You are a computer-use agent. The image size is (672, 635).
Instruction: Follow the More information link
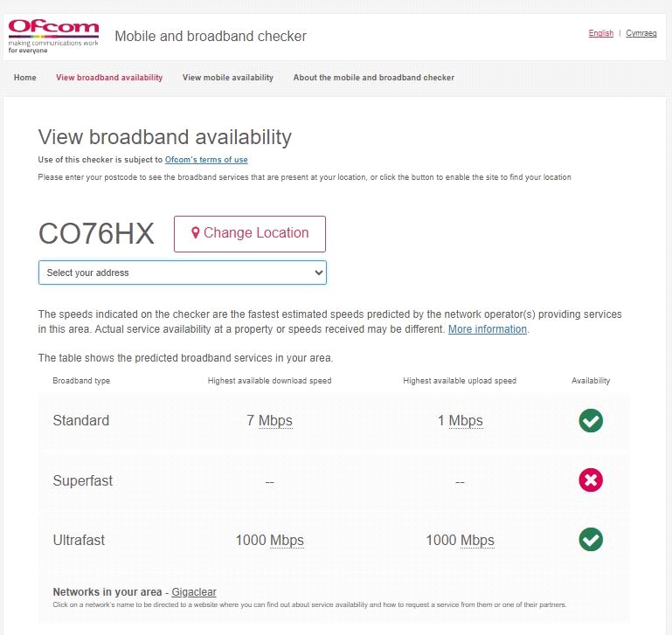click(488, 329)
